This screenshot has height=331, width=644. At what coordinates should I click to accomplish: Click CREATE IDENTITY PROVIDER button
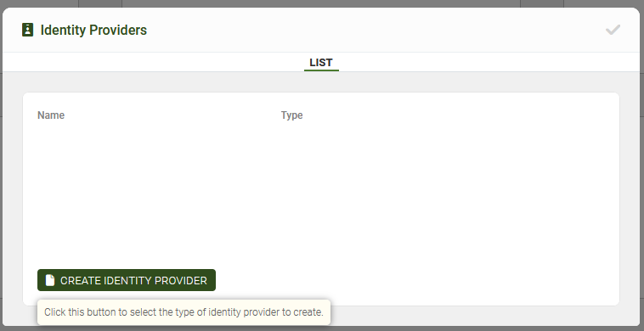[127, 280]
